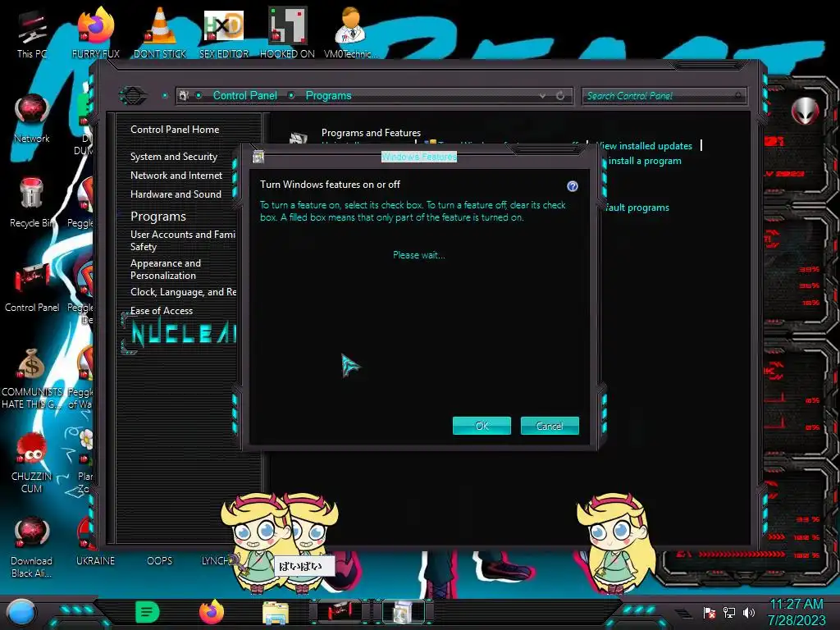The image size is (840, 630).
Task: Switch to Control Panel taskbar button
Action: 339,612
